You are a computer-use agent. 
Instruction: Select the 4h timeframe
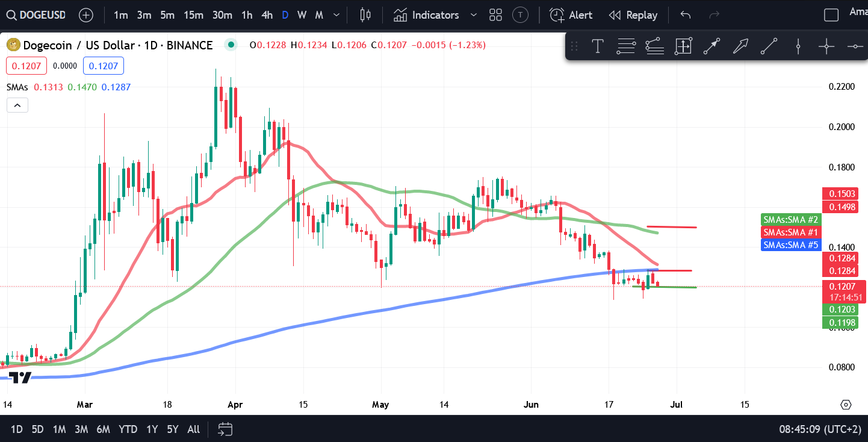click(x=267, y=15)
